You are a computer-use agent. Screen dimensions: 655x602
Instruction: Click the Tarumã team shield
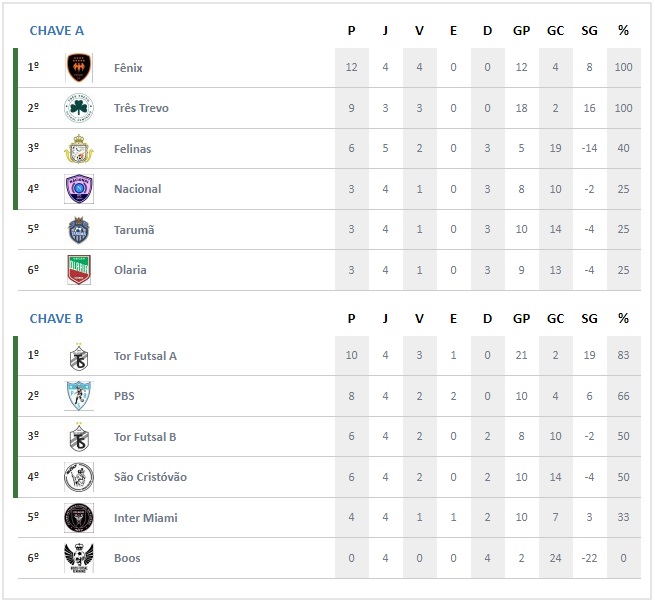pos(79,230)
